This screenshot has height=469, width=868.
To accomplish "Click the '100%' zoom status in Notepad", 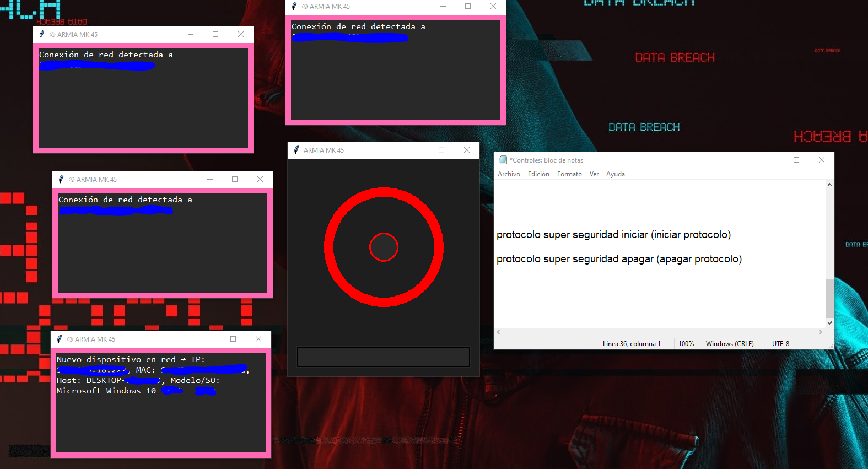I will [686, 344].
